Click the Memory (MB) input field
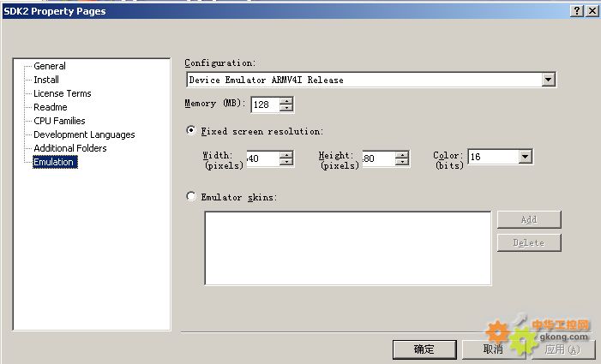601x364 pixels. [x=266, y=104]
